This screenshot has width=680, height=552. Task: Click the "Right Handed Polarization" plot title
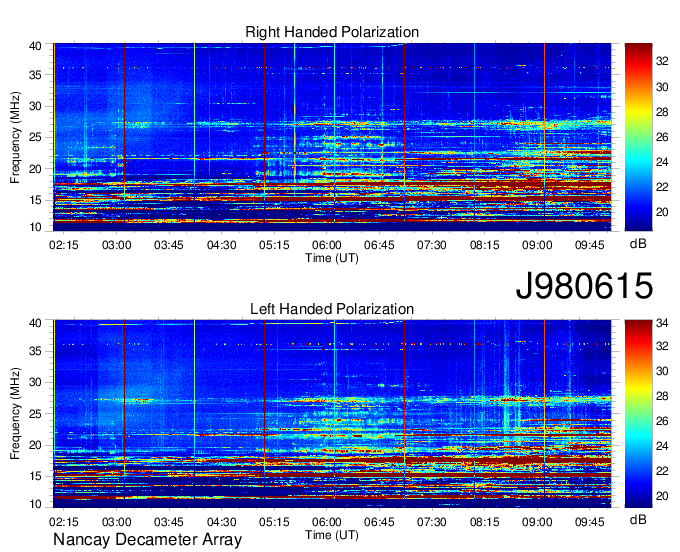pyautogui.click(x=332, y=32)
